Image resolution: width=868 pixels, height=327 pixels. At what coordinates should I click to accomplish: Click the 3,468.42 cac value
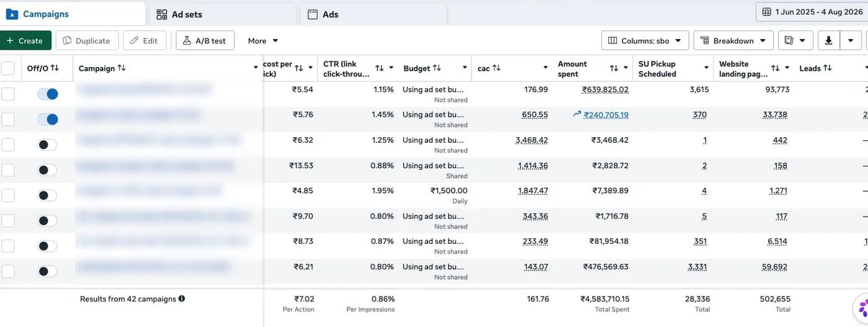tap(532, 140)
